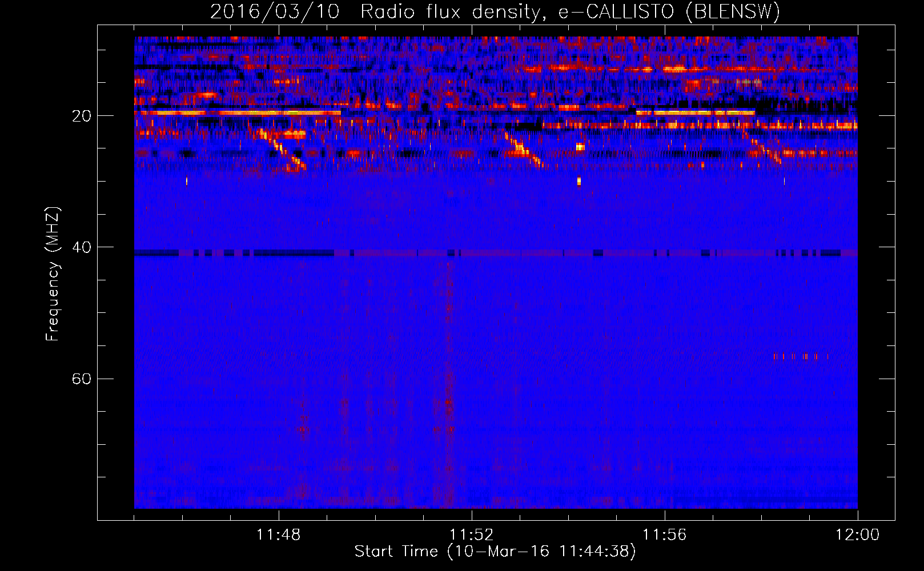Click the 11:52 time tick label
The image size is (924, 571).
472,535
